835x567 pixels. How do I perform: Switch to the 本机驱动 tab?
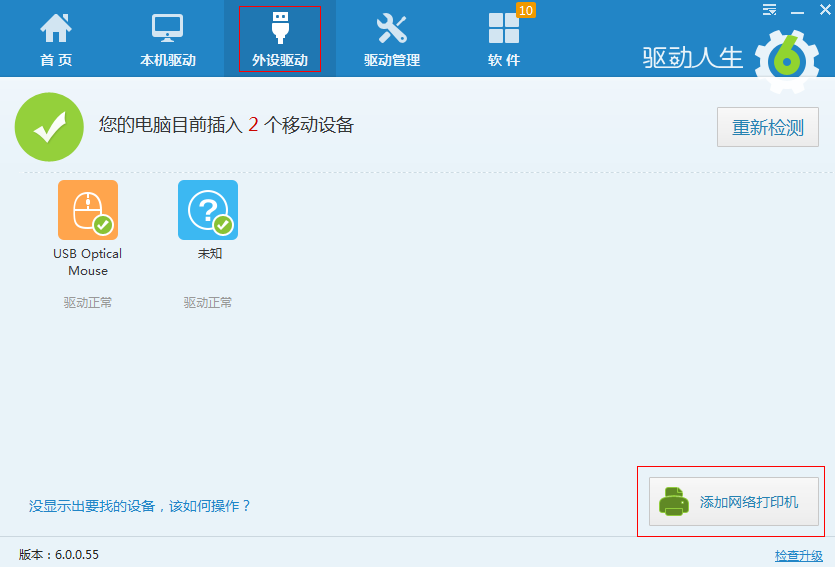point(168,40)
